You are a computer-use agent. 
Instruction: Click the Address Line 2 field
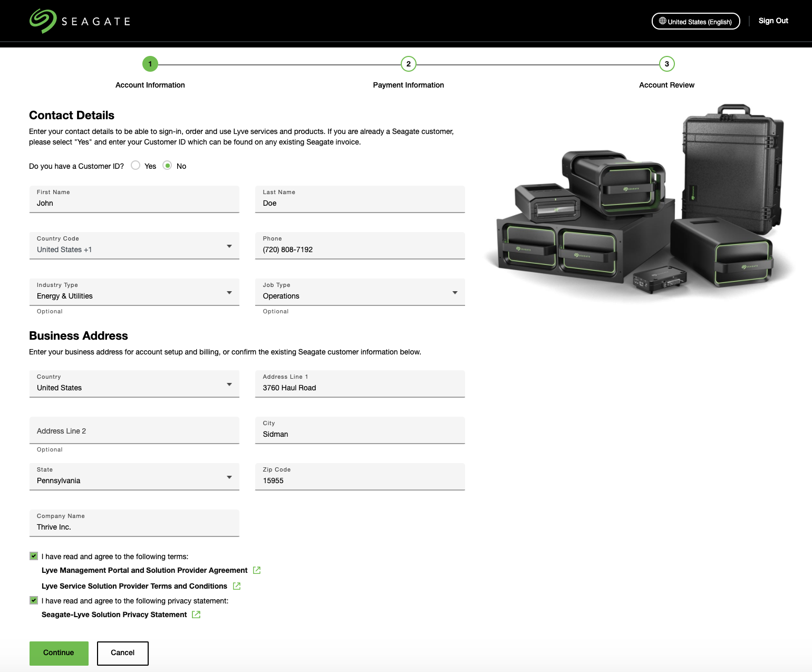click(134, 430)
